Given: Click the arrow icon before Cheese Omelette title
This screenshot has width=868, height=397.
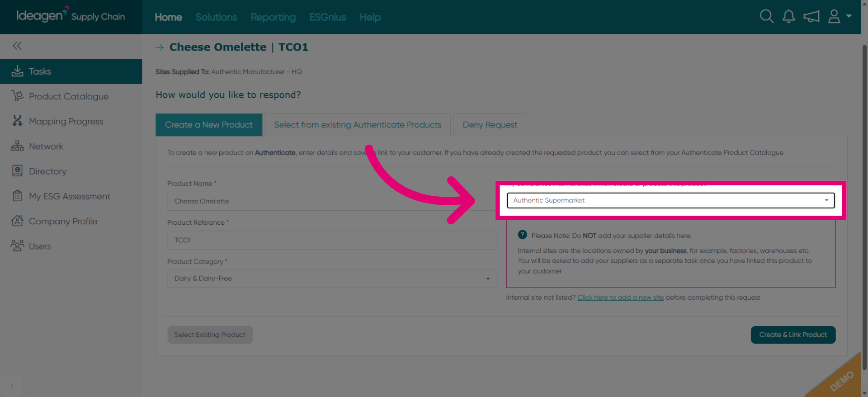Looking at the screenshot, I should (160, 47).
